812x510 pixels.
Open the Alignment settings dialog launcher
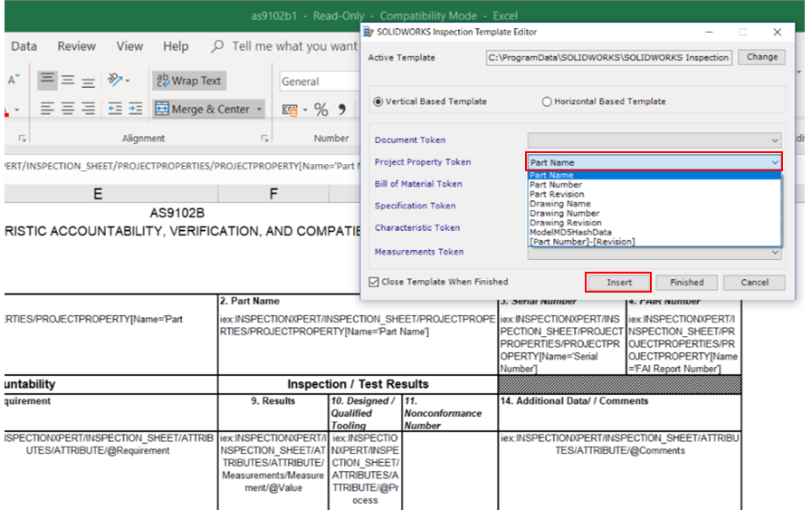[264, 138]
